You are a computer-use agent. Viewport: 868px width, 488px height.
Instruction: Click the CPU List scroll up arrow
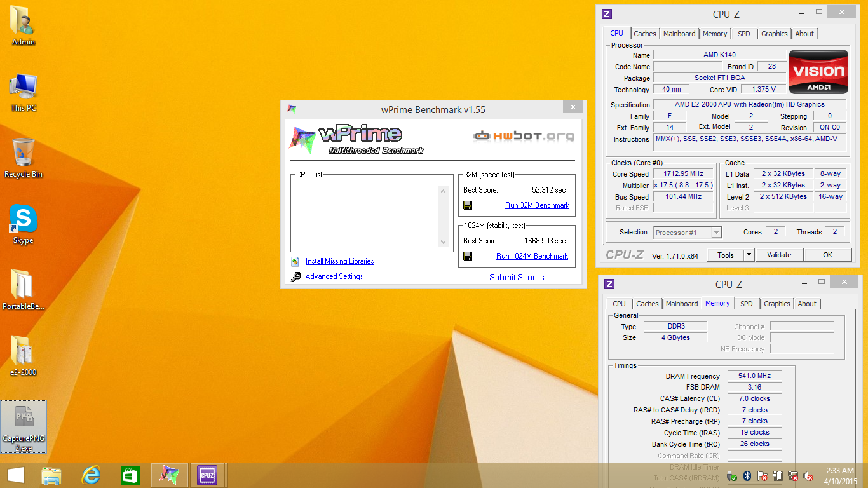(x=443, y=191)
